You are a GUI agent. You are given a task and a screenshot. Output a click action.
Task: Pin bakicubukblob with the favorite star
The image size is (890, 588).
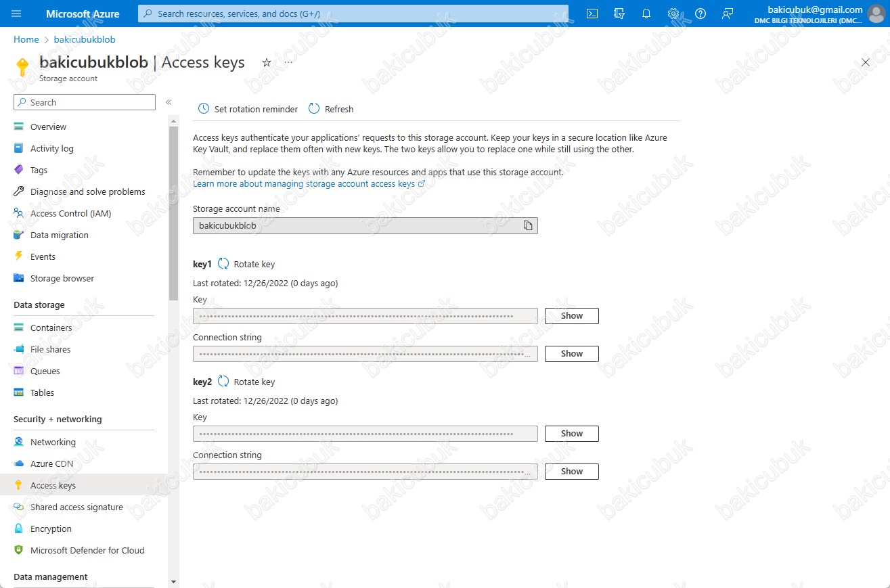click(267, 62)
